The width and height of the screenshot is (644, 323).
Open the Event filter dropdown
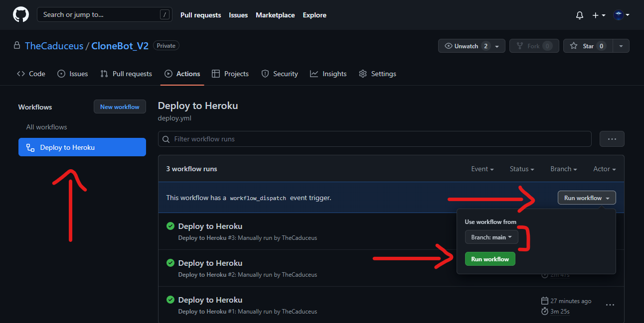click(x=483, y=169)
